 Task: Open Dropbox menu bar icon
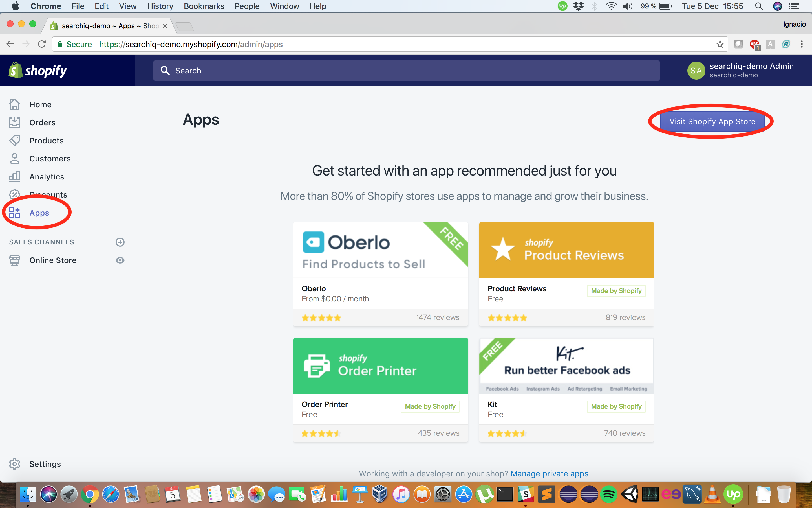[579, 6]
